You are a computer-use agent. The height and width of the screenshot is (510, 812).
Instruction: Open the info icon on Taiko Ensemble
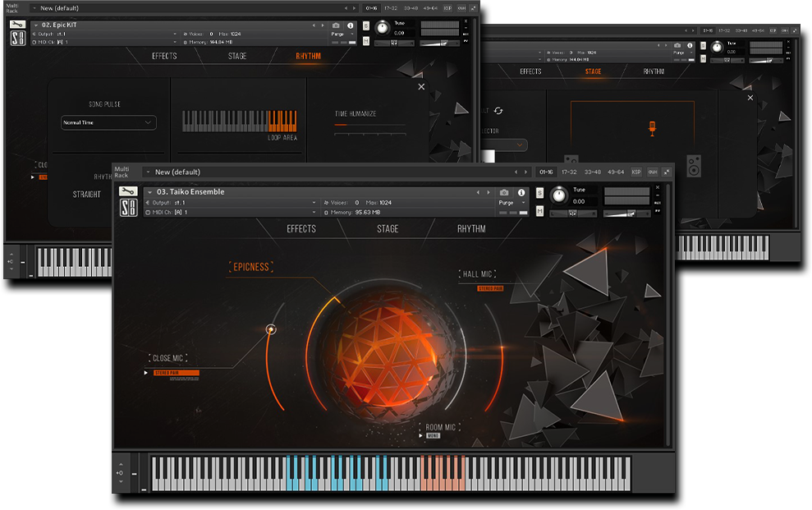click(x=521, y=192)
